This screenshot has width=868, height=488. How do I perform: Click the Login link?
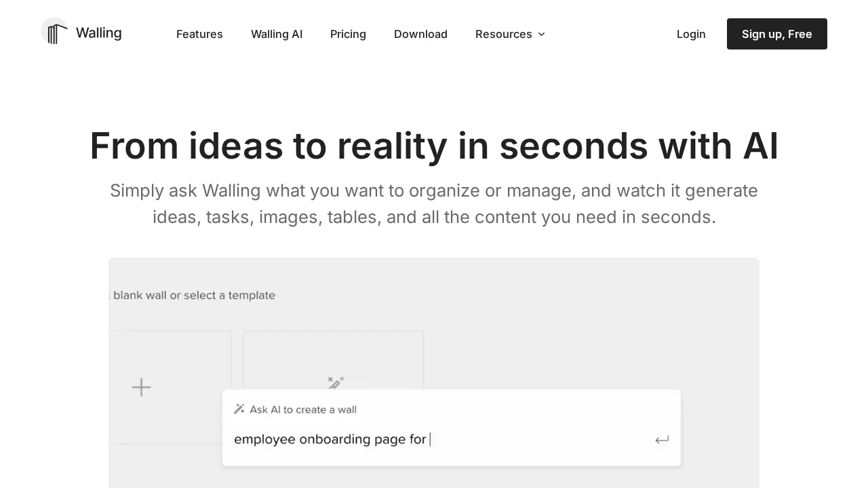pyautogui.click(x=691, y=34)
